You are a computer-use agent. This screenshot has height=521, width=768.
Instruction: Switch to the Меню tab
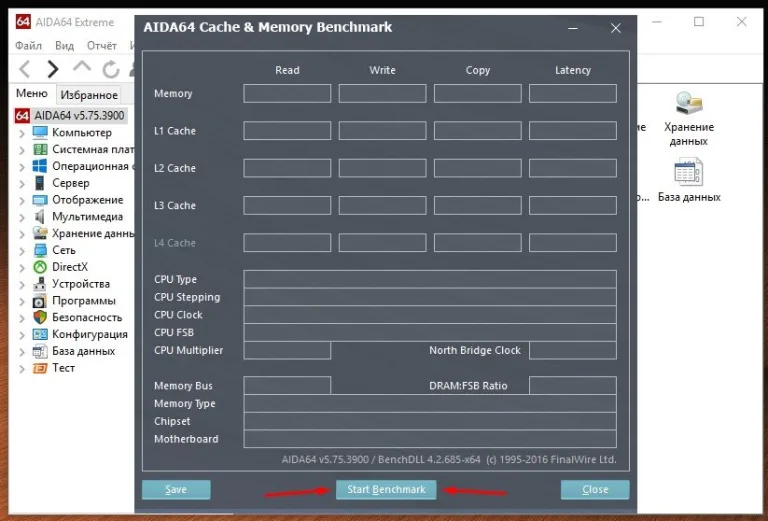point(32,93)
